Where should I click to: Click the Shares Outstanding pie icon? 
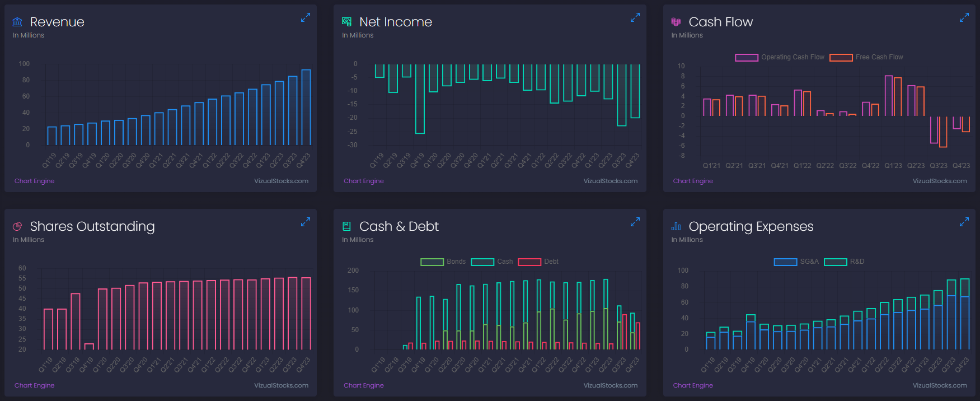[x=17, y=226]
